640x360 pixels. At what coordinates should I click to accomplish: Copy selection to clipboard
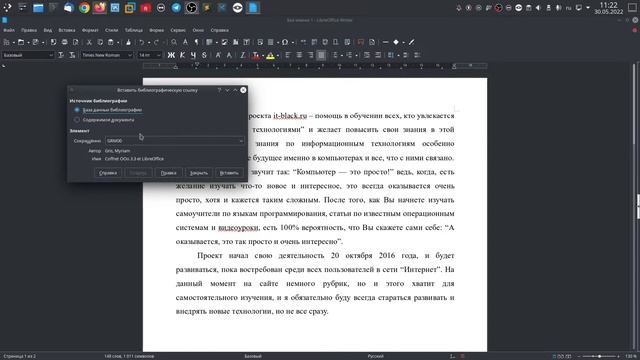(x=100, y=42)
